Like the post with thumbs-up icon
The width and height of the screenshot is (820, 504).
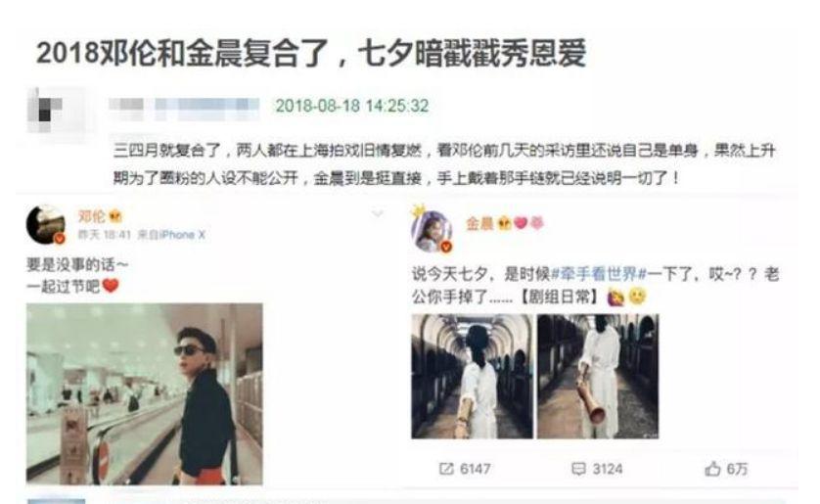[712, 469]
